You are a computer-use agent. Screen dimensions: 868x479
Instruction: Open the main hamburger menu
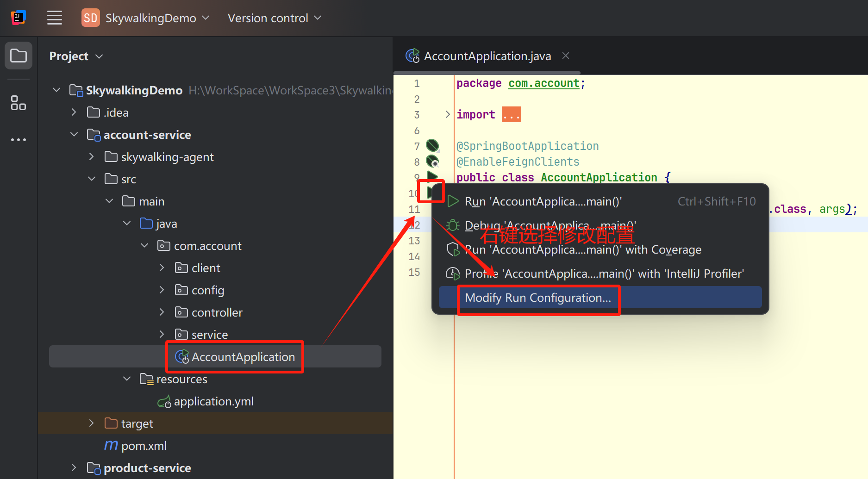[x=55, y=18]
